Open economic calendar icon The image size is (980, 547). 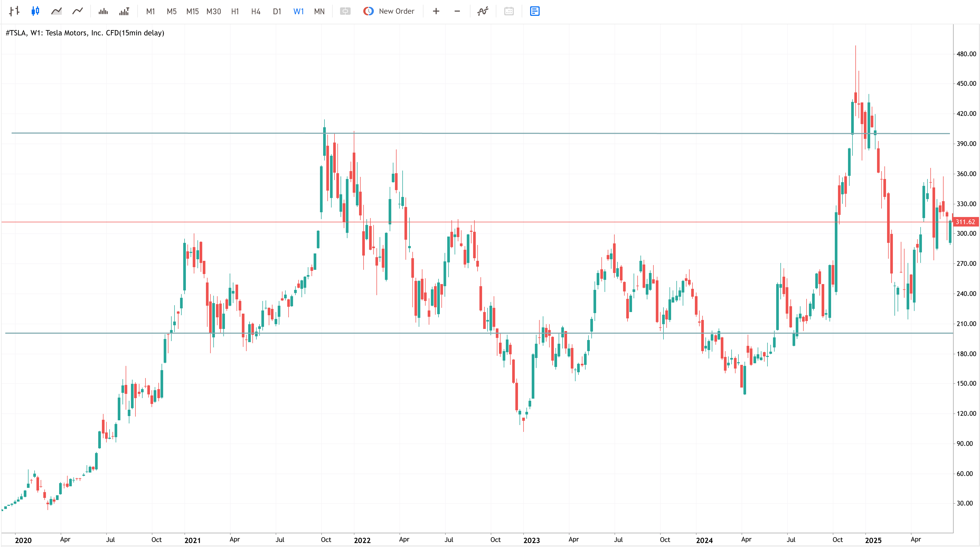[x=509, y=11]
